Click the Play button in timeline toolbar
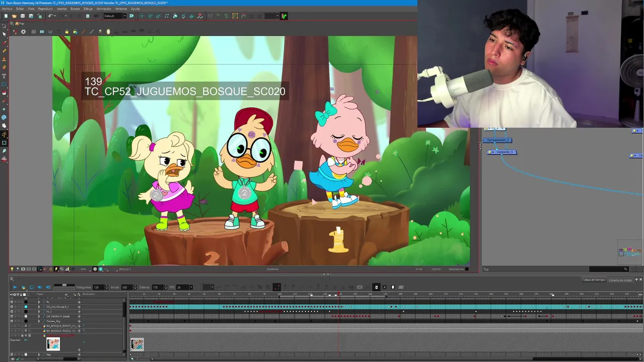The image size is (644, 362). tap(15, 287)
